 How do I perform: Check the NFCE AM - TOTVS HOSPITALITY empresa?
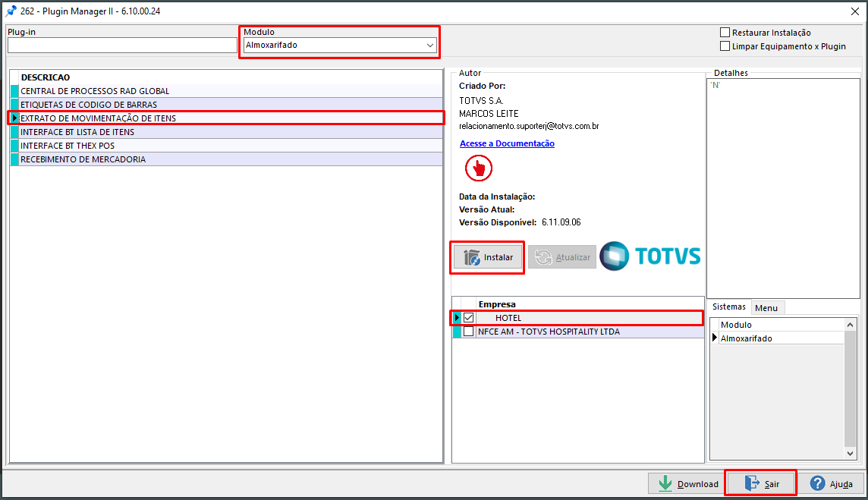point(468,331)
